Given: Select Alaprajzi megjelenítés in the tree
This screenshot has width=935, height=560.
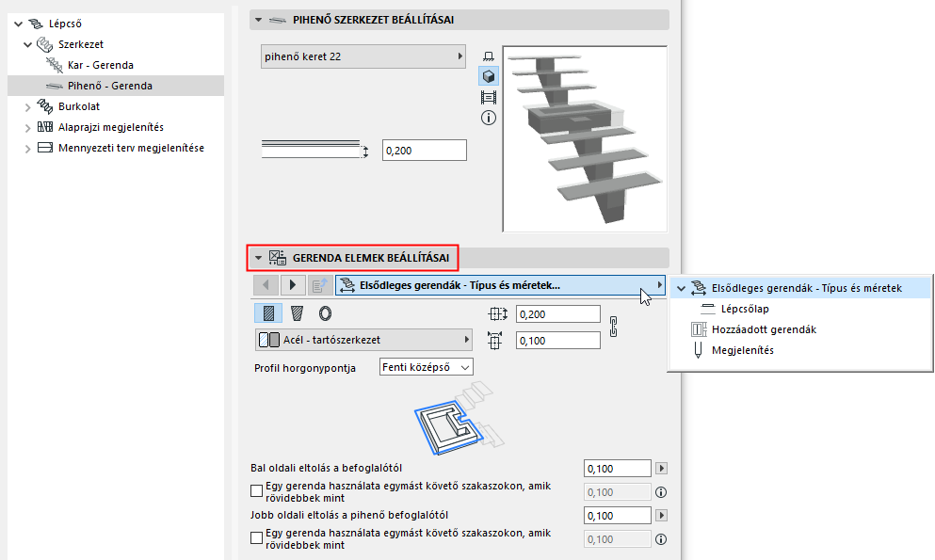Looking at the screenshot, I should point(111,127).
